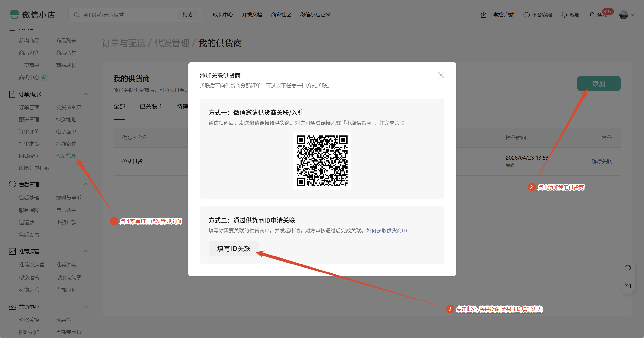This screenshot has width=644, height=338.
Task: Click the supplier invitation QR code
Action: click(322, 161)
